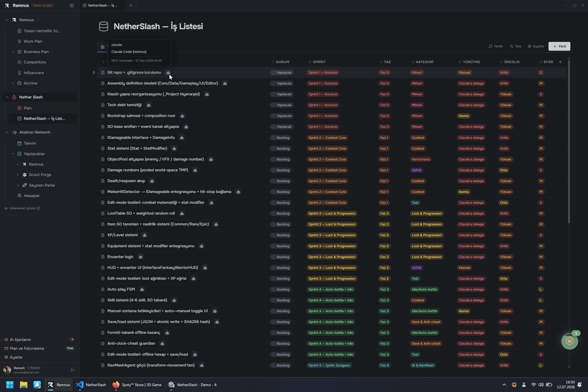This screenshot has height=392, width=588.
Task: Collapse the Yapılacaklar tree item
Action: (x=13, y=154)
